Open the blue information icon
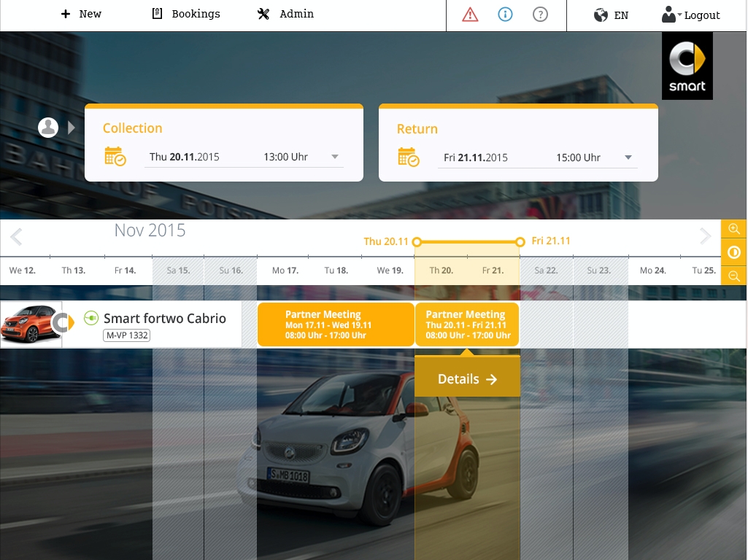748x560 pixels. coord(505,15)
